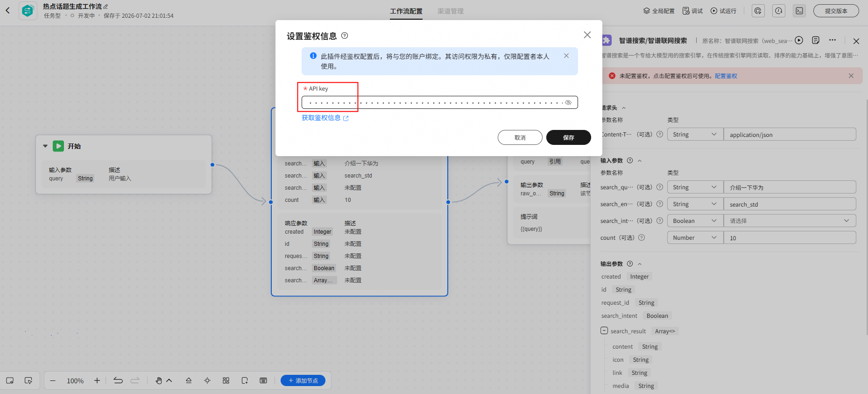Click the search_std value field in panel
The image size is (868, 394).
coord(790,204)
